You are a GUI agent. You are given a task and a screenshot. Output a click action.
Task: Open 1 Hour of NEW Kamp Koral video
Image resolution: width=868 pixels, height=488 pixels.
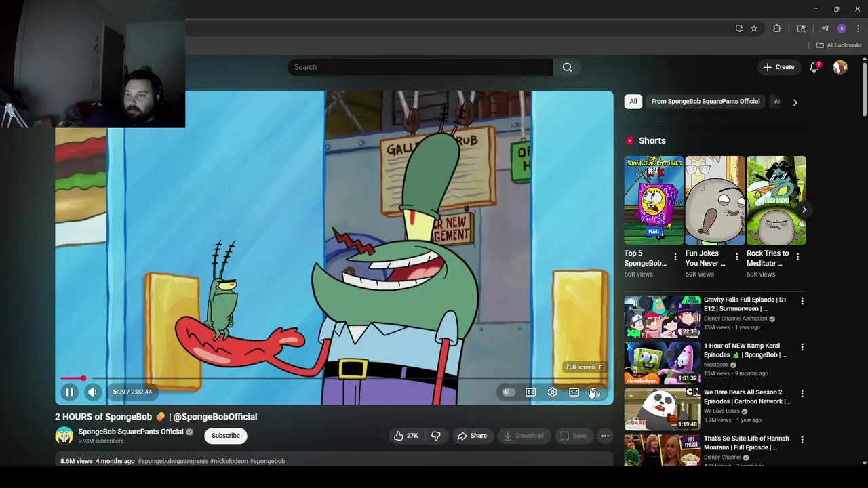745,350
